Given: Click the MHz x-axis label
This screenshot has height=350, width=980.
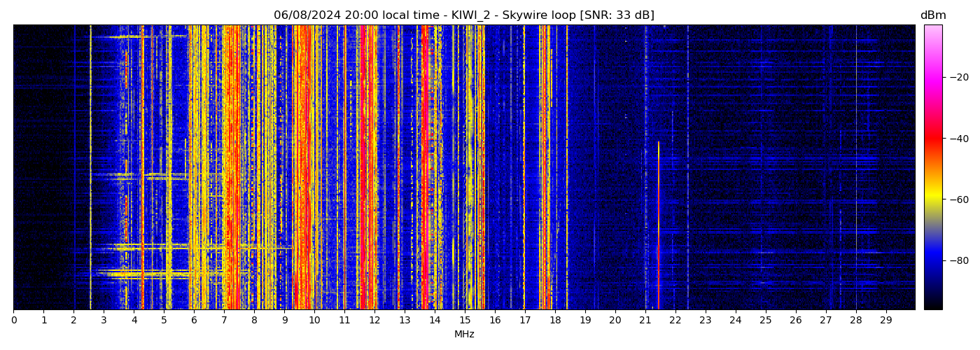Looking at the screenshot, I should [463, 335].
